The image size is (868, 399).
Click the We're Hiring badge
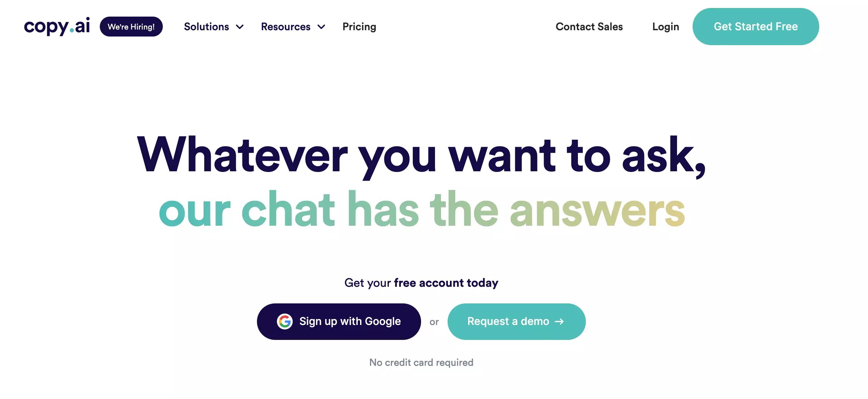click(131, 26)
